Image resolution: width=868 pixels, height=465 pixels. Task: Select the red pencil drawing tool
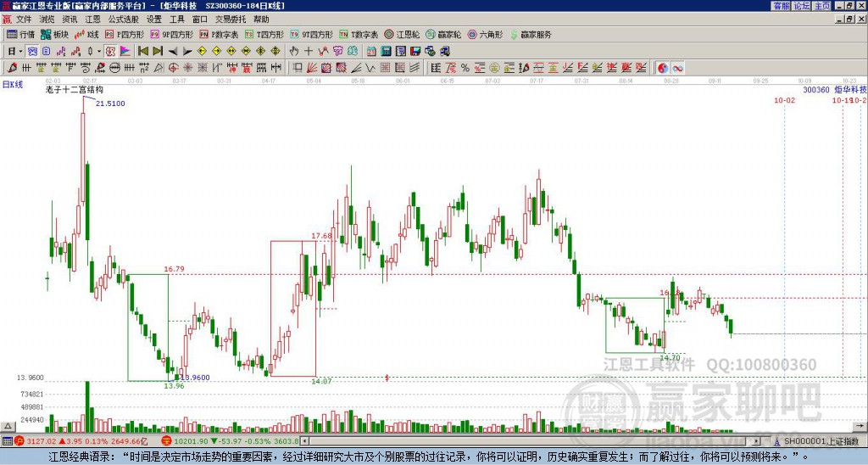tap(12, 68)
